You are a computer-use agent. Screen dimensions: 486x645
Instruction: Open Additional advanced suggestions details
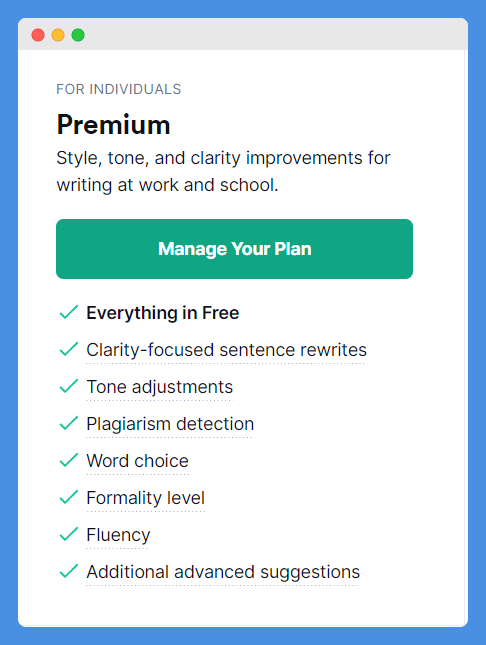pyautogui.click(x=223, y=573)
